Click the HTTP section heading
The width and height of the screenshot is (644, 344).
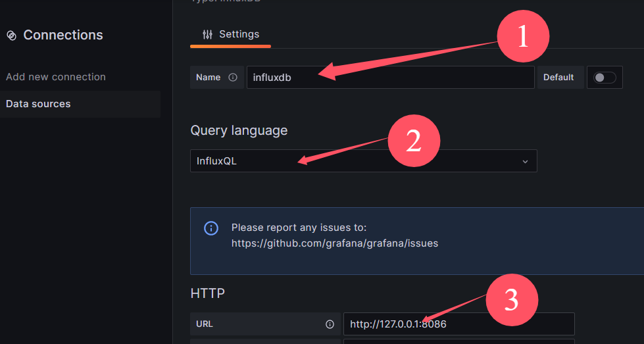[207, 293]
